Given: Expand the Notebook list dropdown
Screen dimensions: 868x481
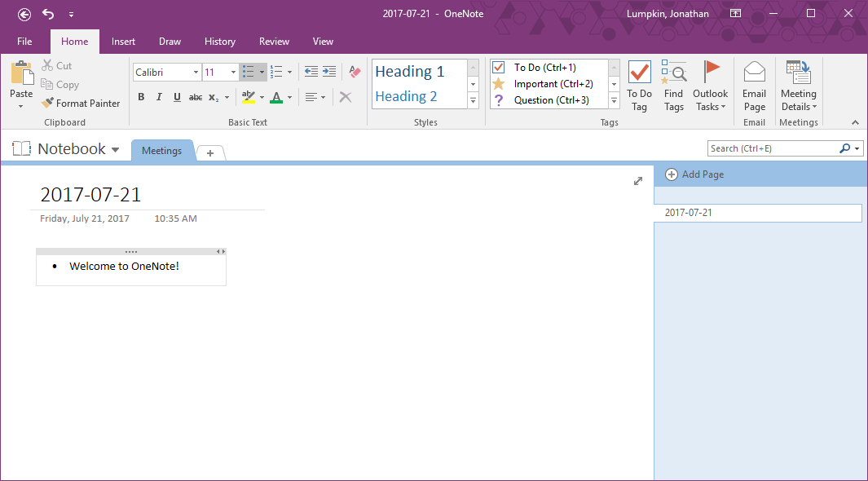Looking at the screenshot, I should [116, 150].
